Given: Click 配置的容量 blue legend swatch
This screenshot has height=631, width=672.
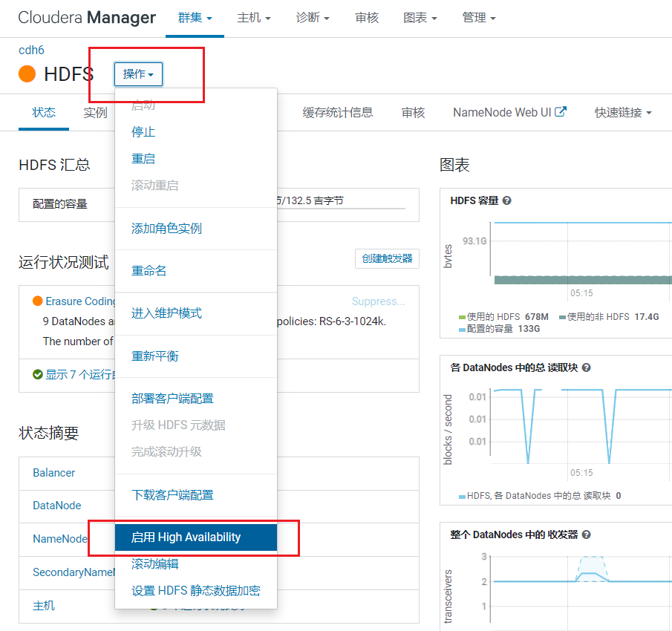Looking at the screenshot, I should 462,330.
